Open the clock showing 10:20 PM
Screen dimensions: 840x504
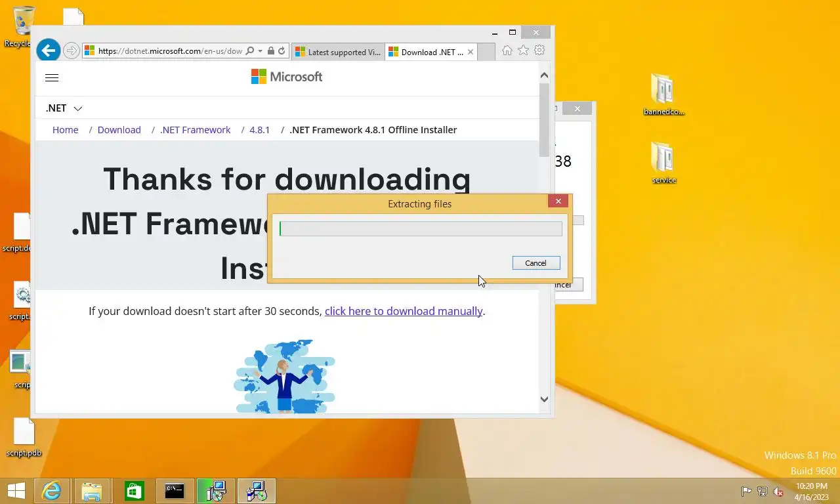pyautogui.click(x=811, y=492)
